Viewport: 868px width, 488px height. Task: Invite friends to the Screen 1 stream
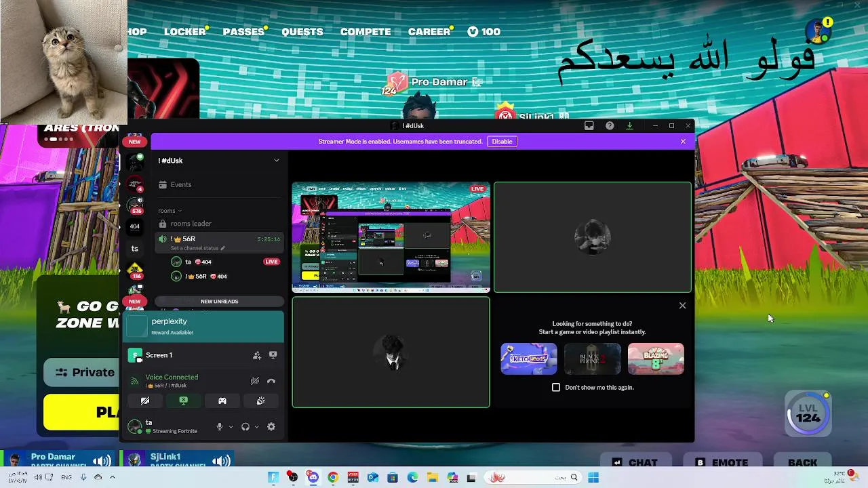[x=257, y=355]
